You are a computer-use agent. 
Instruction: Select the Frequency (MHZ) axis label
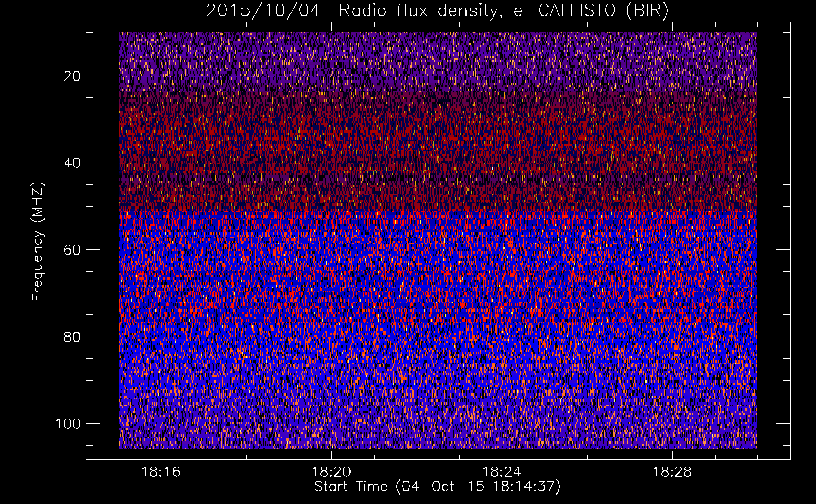coord(38,241)
